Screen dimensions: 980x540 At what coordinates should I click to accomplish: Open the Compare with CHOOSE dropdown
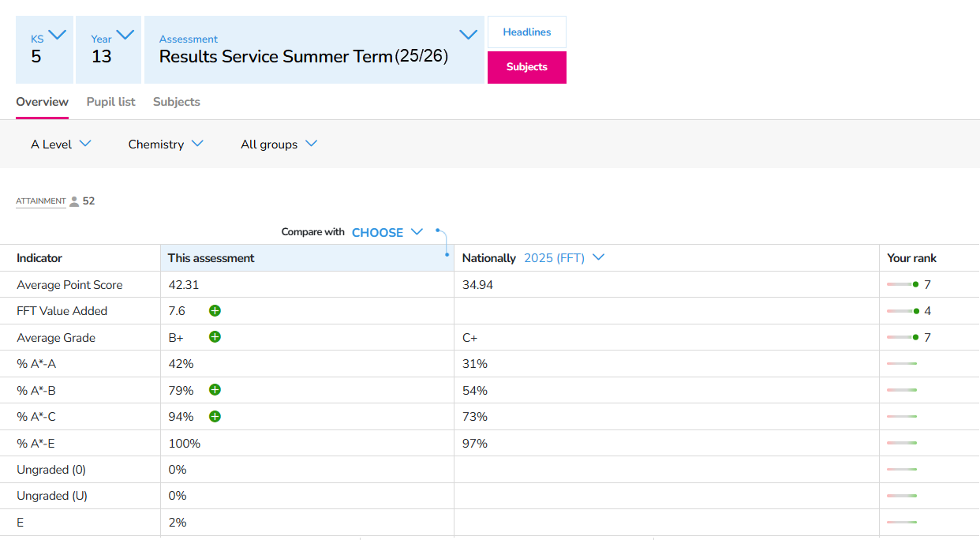tap(387, 232)
